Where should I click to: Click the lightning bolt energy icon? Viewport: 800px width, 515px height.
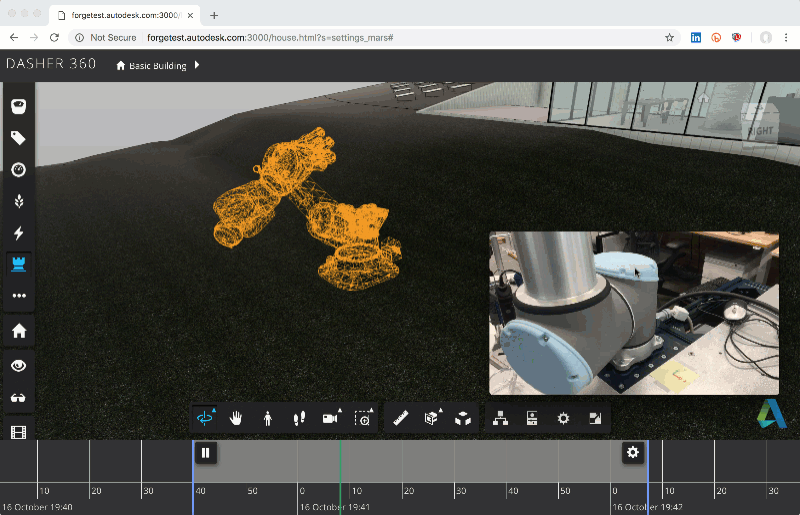pos(18,233)
